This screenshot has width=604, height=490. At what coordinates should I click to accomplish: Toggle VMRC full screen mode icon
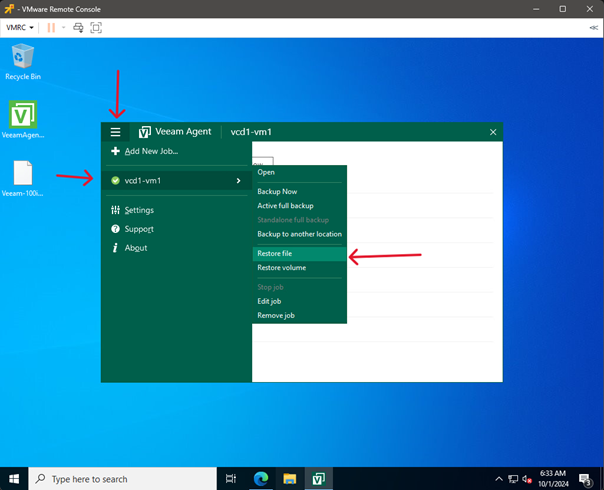[x=96, y=28]
